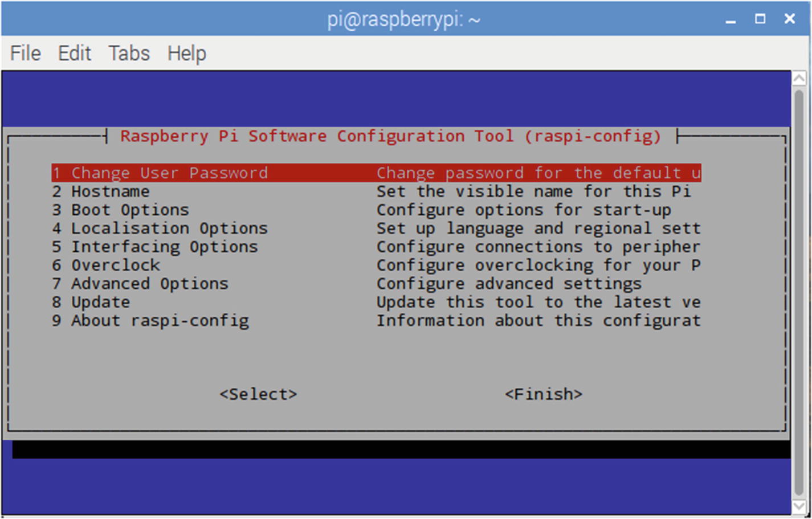
Task: Click the <Select> button
Action: tap(258, 394)
